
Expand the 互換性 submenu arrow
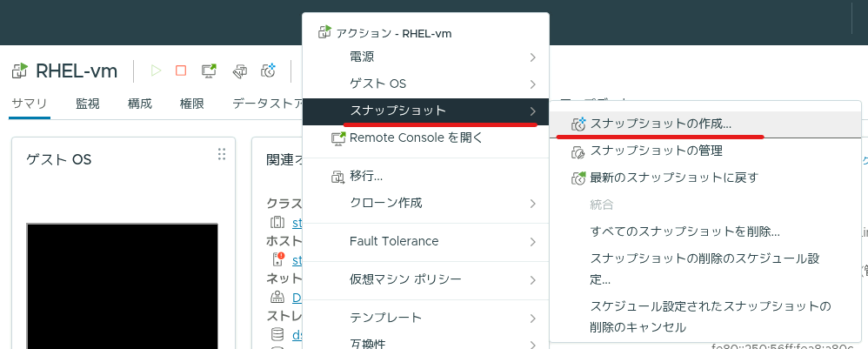pos(532,345)
